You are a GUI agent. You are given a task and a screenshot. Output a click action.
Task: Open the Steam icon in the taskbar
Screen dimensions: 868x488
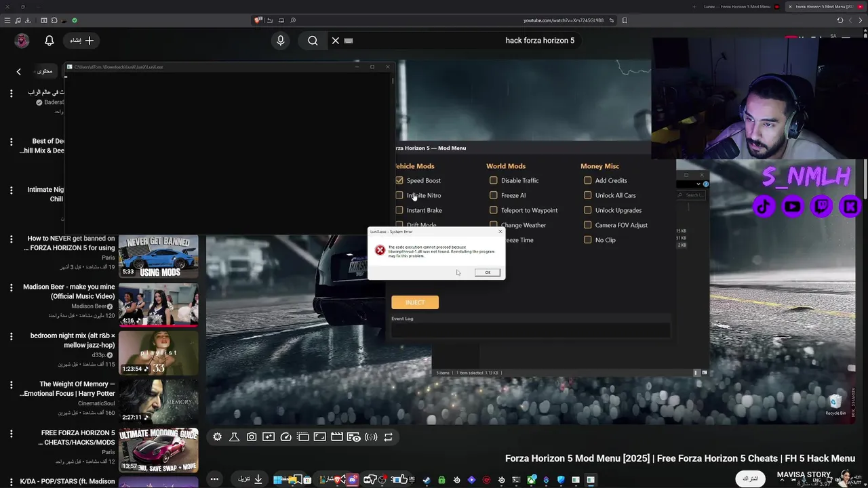[x=427, y=480]
